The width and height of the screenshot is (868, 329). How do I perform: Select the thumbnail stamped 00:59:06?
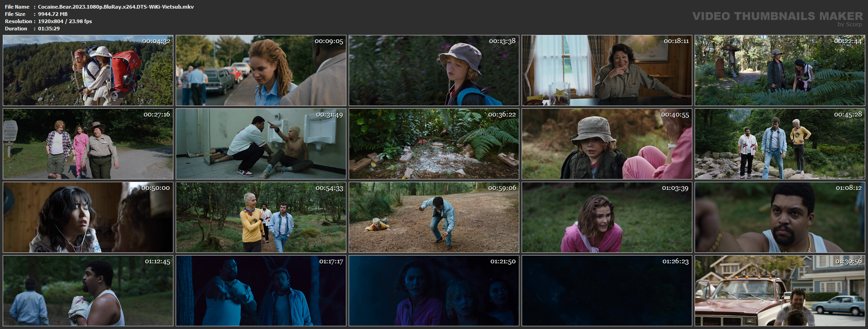tap(434, 218)
